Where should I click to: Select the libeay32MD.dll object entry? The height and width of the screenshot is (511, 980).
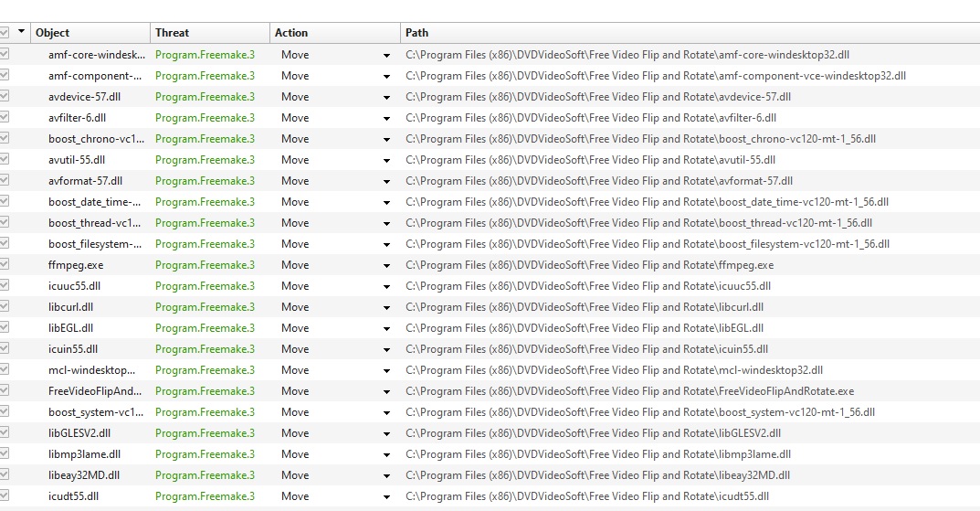coord(84,475)
